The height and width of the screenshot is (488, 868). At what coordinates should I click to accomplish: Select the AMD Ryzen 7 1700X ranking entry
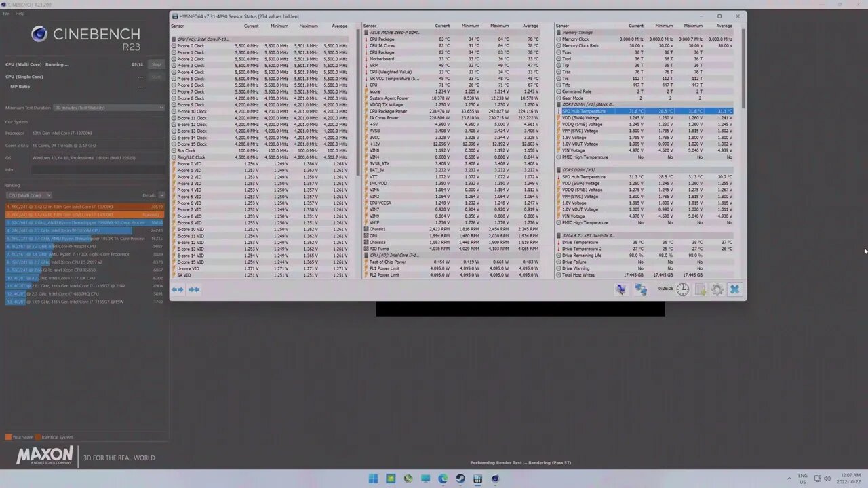pyautogui.click(x=85, y=254)
